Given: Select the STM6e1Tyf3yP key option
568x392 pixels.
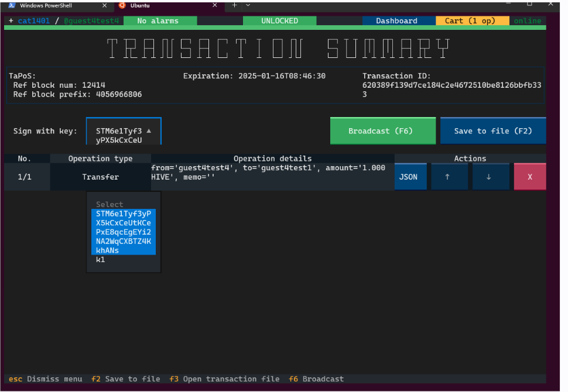Looking at the screenshot, I should (x=124, y=232).
